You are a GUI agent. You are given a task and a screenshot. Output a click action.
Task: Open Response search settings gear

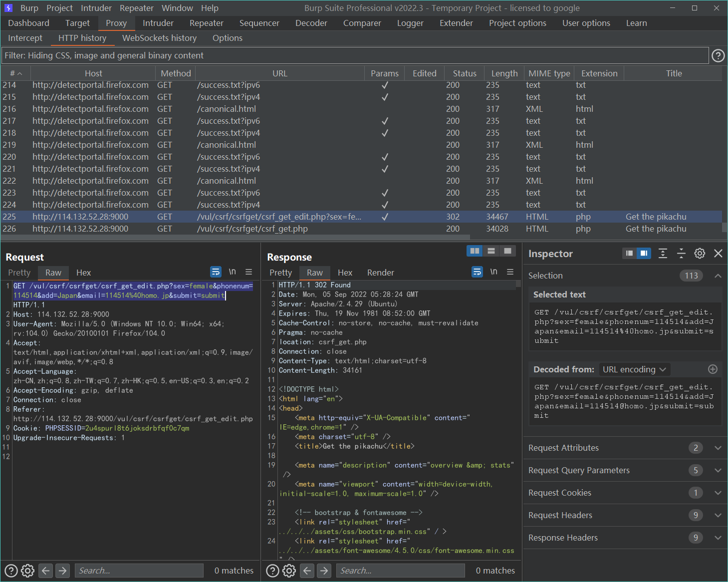[289, 571]
